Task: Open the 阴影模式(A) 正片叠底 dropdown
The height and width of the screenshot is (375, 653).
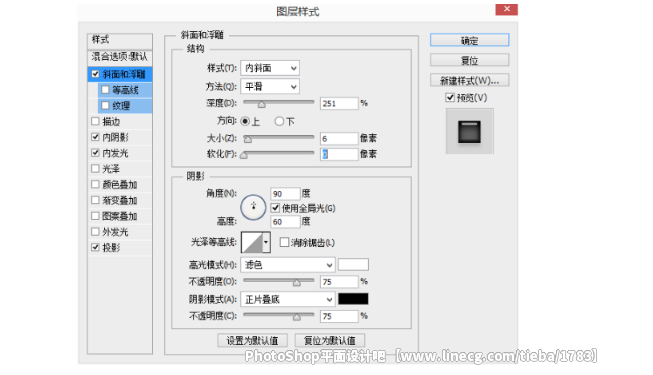Action: click(287, 299)
